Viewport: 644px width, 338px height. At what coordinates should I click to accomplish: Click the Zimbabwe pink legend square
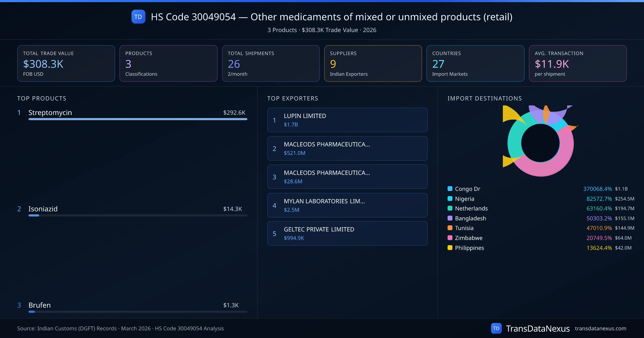(450, 238)
